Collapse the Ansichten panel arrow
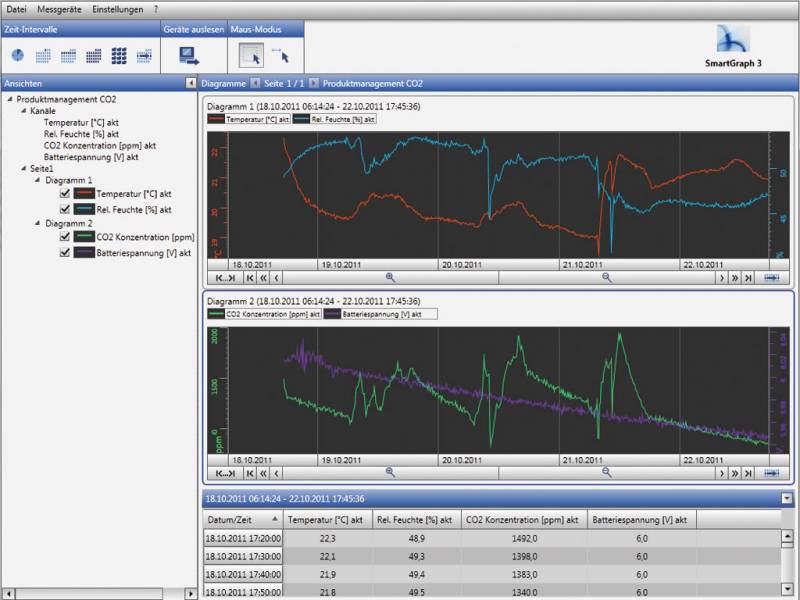 191,83
